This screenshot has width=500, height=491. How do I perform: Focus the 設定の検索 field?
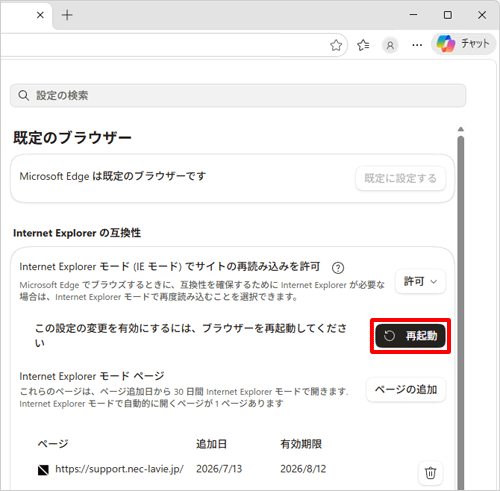238,95
